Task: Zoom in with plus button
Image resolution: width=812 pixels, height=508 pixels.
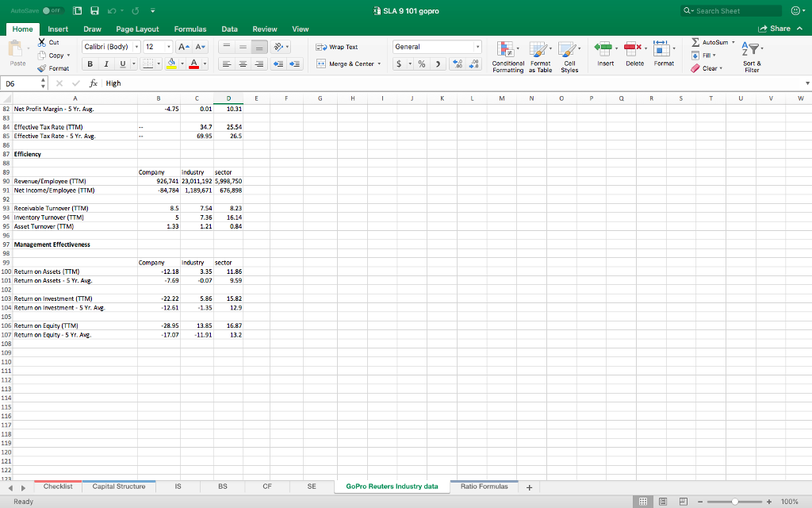Action: pos(769,502)
